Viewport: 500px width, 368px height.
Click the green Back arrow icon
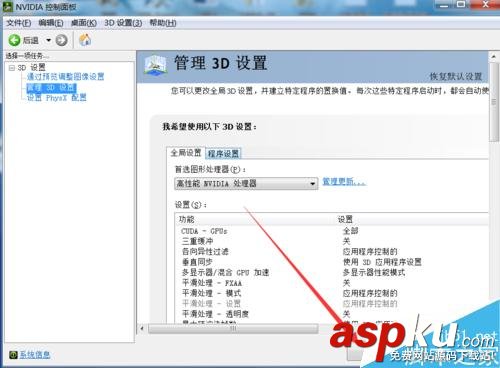point(14,40)
